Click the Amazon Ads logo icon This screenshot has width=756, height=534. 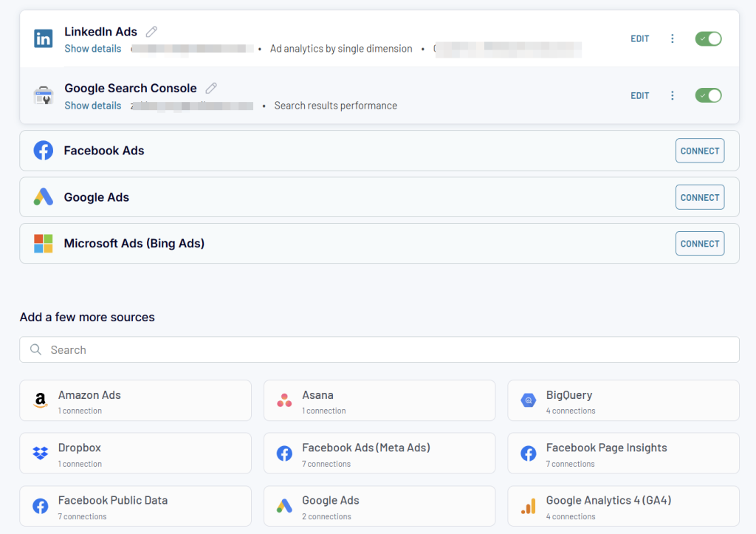pyautogui.click(x=41, y=400)
